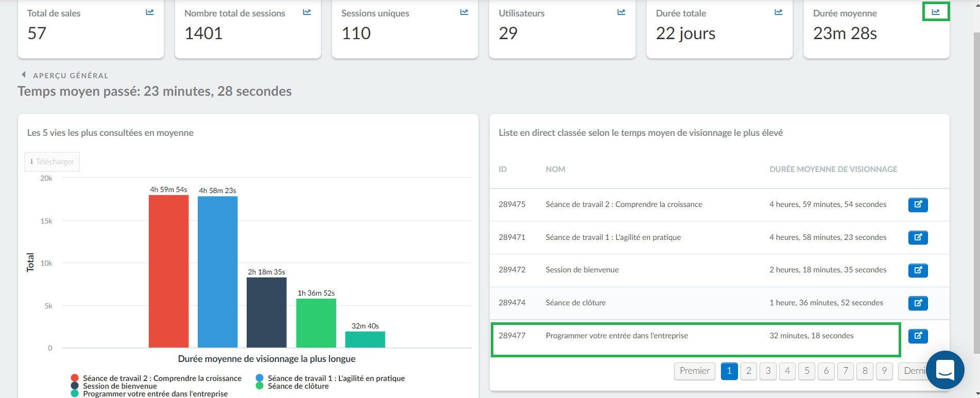This screenshot has width=980, height=398.
Task: Open external link for Session de bienvenue row
Action: 918,270
